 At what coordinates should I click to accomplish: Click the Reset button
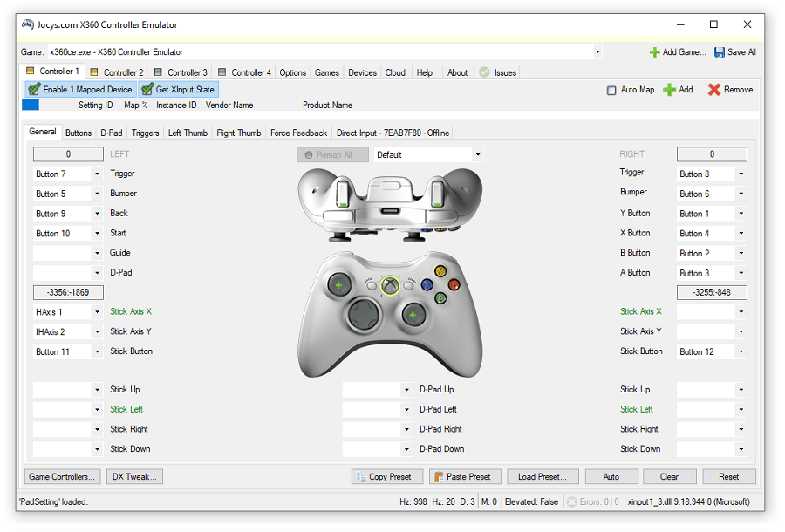coord(729,477)
